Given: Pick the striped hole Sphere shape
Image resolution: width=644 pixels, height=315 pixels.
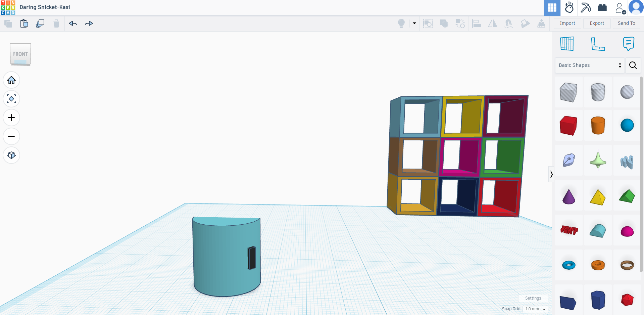Looking at the screenshot, I should point(627,92).
